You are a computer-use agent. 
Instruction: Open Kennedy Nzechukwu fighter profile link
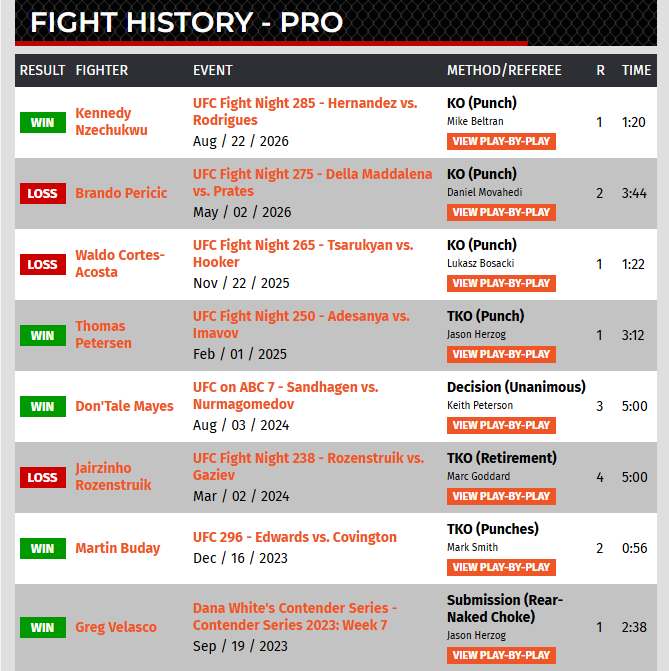click(111, 122)
